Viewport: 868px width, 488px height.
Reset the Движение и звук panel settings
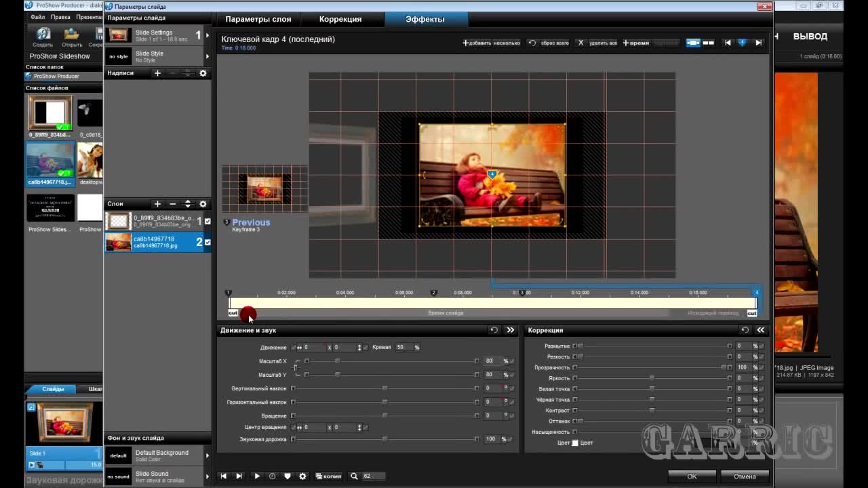tap(494, 330)
